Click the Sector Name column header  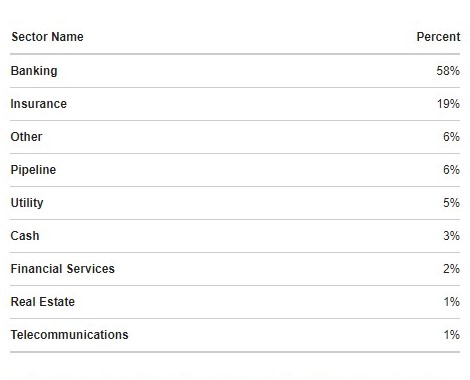coord(47,37)
